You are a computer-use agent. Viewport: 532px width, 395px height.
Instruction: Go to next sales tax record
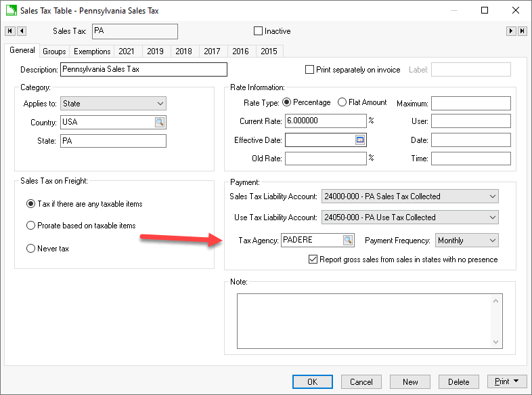511,31
